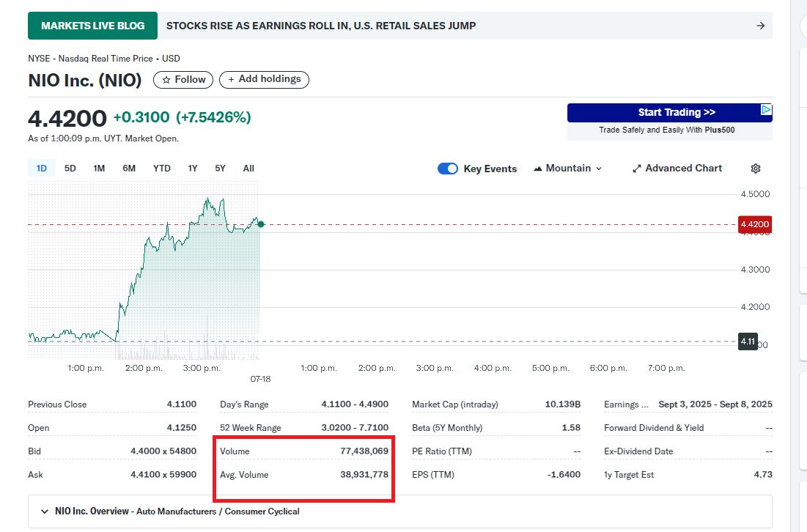Toggle the Key Events switch
This screenshot has height=532, width=807.
click(x=448, y=169)
